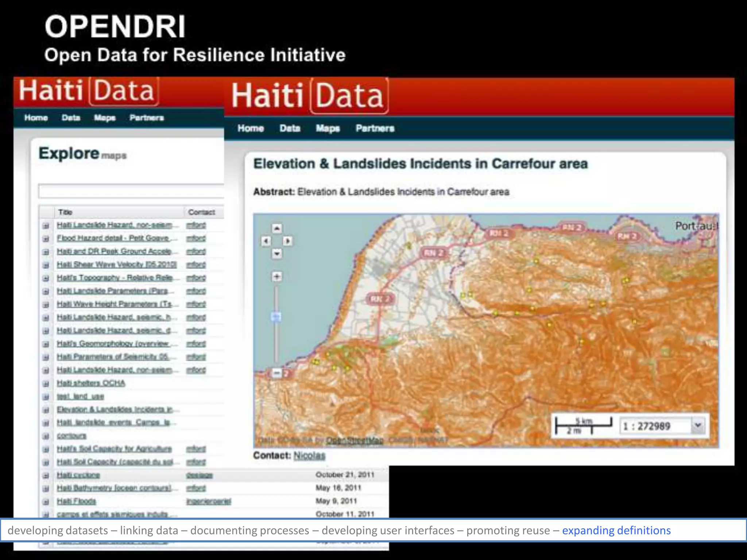The image size is (747, 560).
Task: Expand the contours row
Action: click(46, 436)
